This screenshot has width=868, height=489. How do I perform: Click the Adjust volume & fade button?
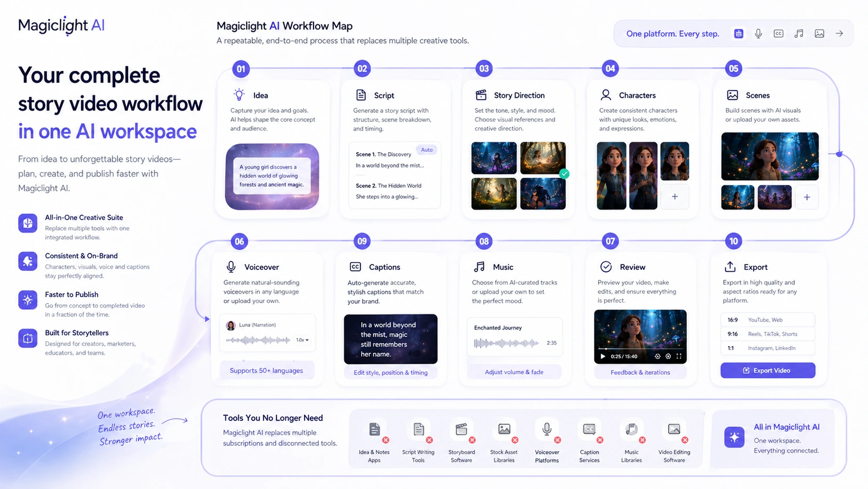point(514,372)
